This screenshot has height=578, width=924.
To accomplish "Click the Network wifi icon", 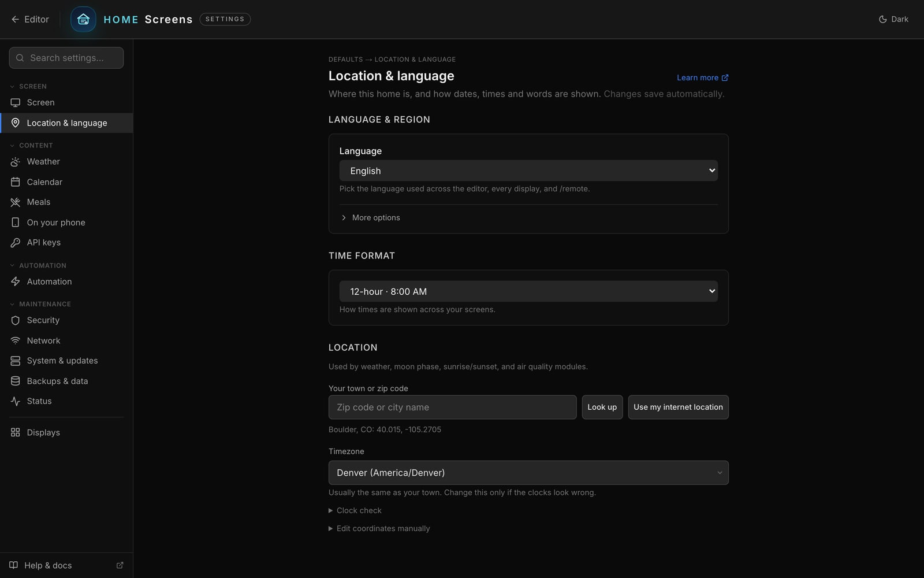I will (16, 340).
